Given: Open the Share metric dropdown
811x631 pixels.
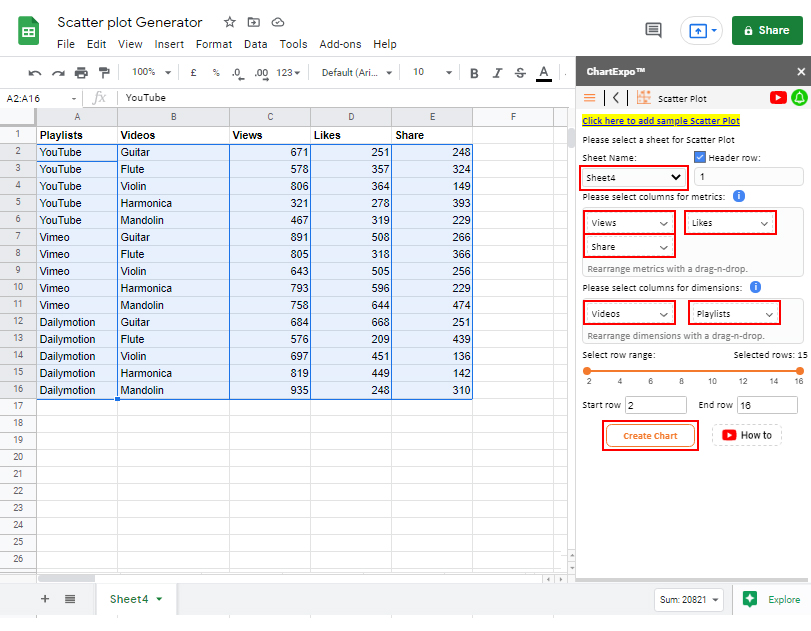Looking at the screenshot, I should click(x=629, y=247).
